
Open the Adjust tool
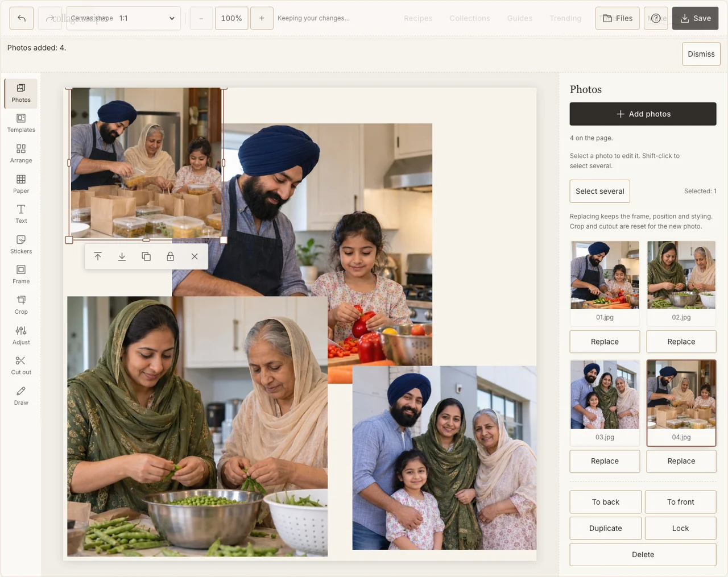pyautogui.click(x=21, y=336)
